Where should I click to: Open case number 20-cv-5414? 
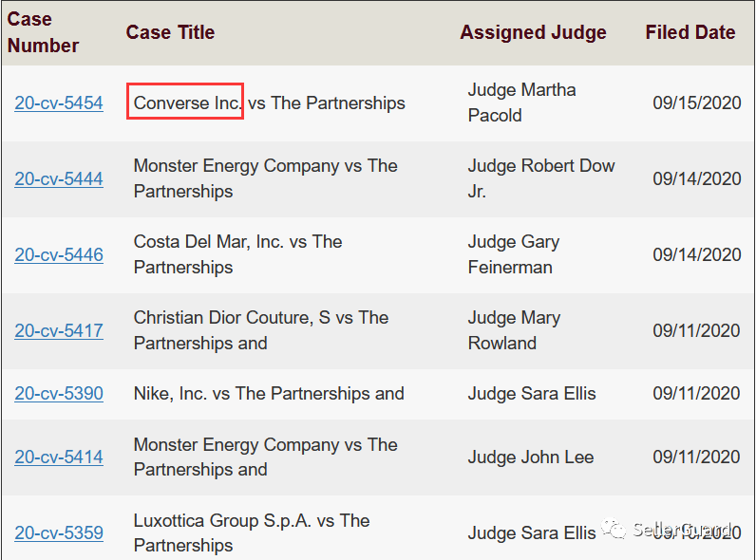click(x=59, y=457)
